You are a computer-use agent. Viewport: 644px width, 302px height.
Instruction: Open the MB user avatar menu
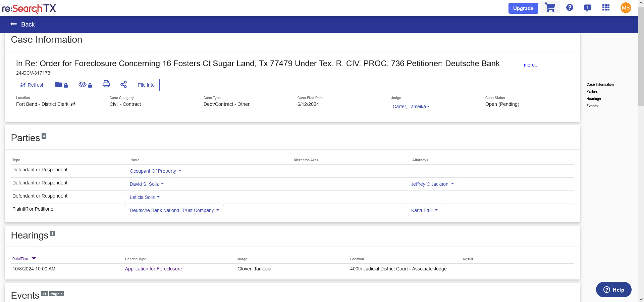pos(626,8)
